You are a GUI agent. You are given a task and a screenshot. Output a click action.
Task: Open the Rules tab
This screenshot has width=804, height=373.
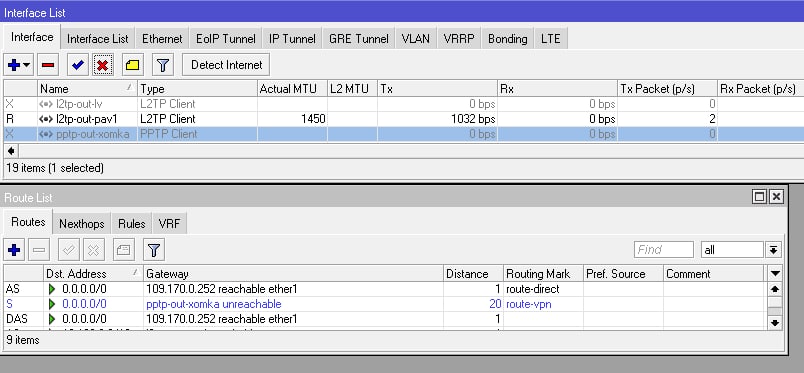click(x=132, y=224)
